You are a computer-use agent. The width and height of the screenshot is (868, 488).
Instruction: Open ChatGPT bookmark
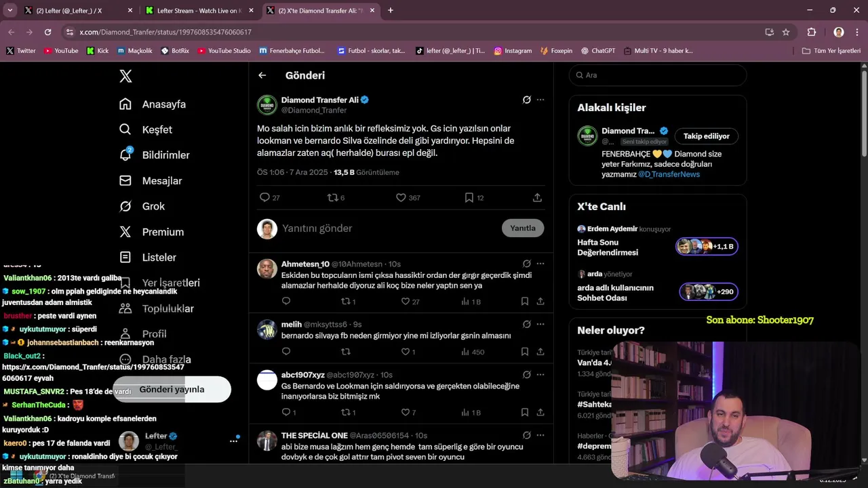[x=597, y=51]
